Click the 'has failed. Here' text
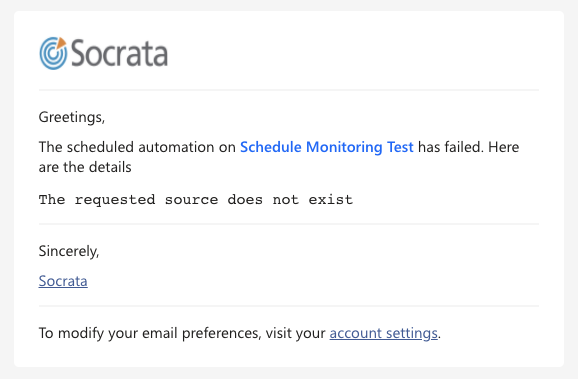 click(469, 147)
